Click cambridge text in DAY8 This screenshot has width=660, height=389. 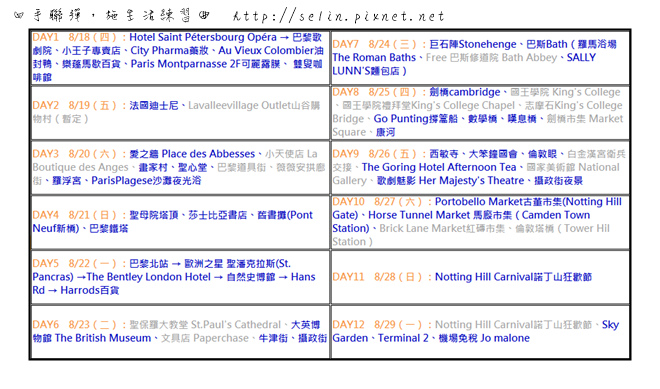[475, 92]
